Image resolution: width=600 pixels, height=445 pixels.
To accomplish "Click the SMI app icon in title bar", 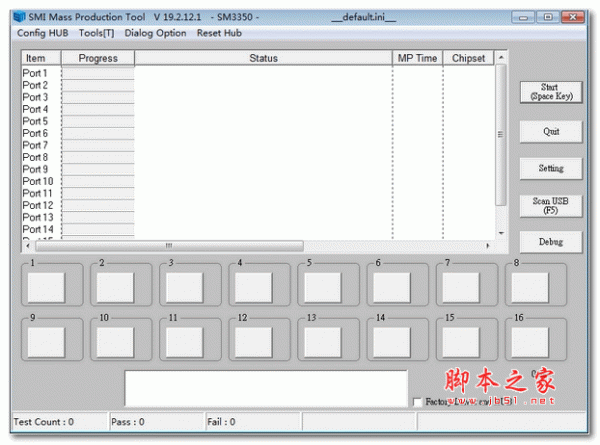I will (x=20, y=17).
